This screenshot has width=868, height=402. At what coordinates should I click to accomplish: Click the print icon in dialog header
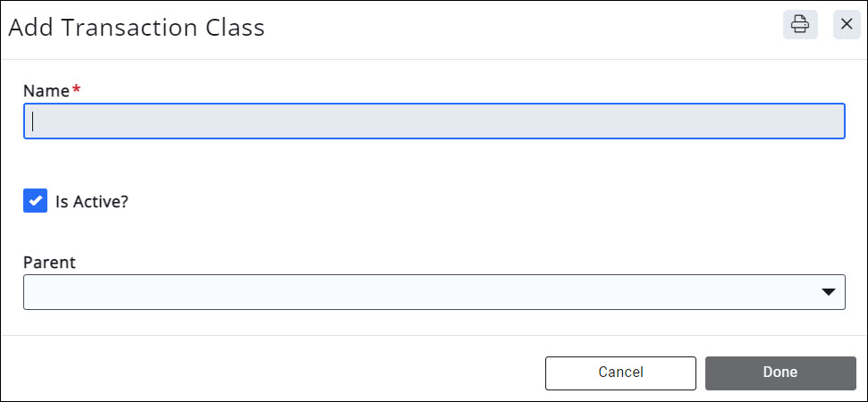pos(800,24)
